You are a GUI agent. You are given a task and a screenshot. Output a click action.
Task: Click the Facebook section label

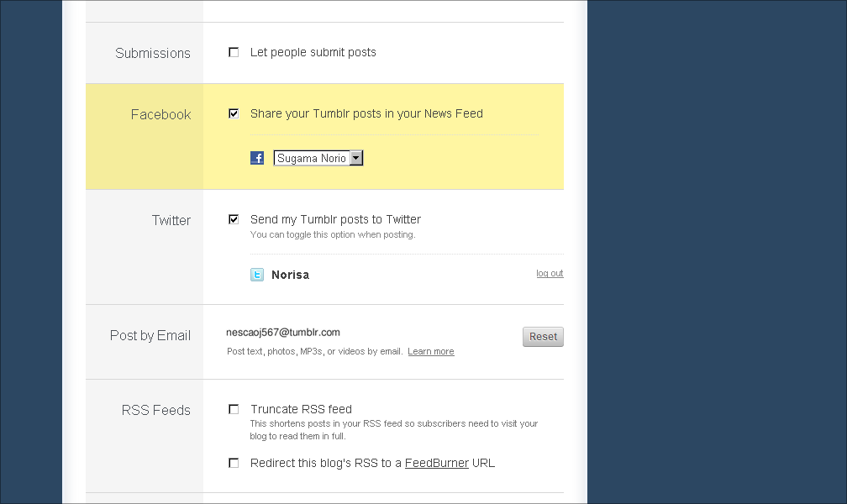coord(161,114)
